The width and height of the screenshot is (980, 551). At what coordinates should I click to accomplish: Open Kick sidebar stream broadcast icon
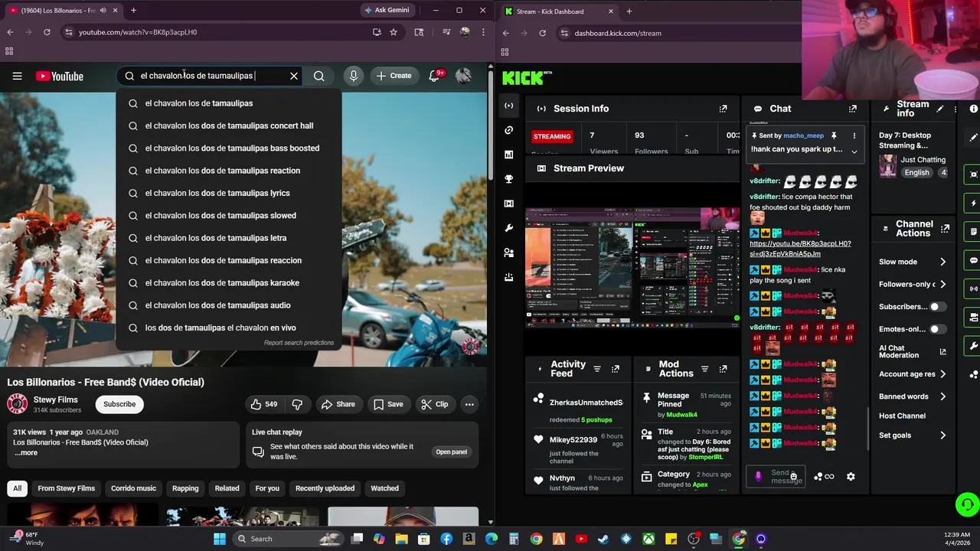click(x=508, y=106)
